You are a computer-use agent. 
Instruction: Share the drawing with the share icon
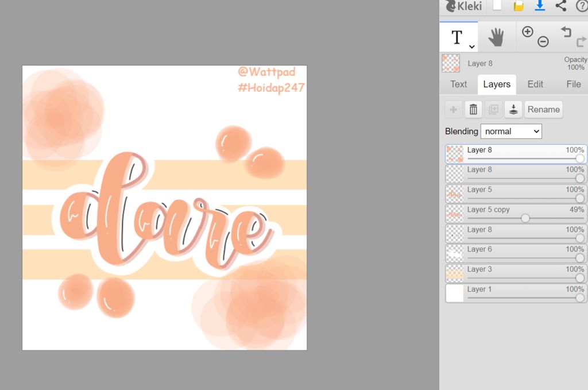561,5
